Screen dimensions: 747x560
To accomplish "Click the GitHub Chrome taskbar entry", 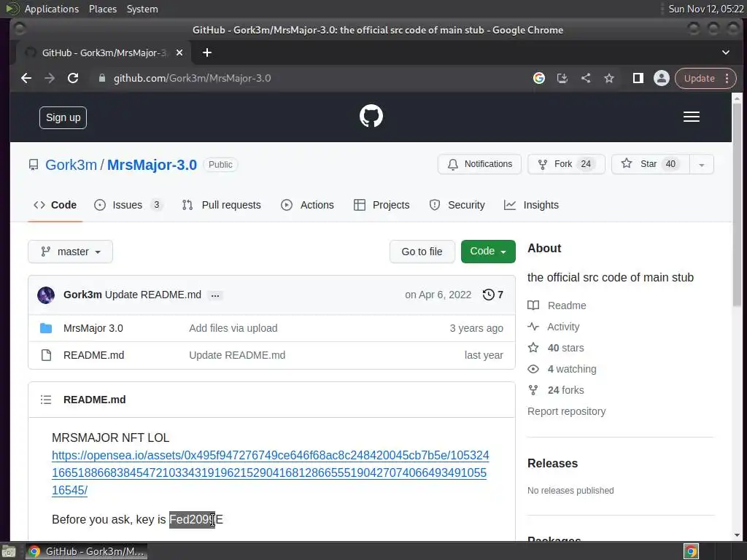I will pyautogui.click(x=86, y=551).
